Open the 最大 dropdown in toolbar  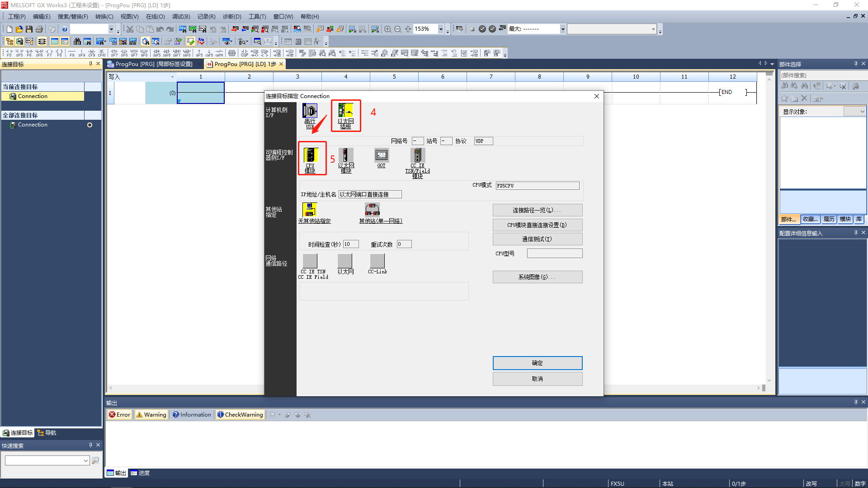(x=562, y=29)
